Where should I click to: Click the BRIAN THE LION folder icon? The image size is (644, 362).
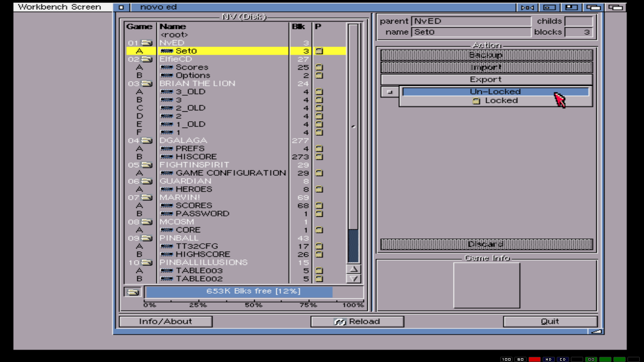[x=147, y=83]
